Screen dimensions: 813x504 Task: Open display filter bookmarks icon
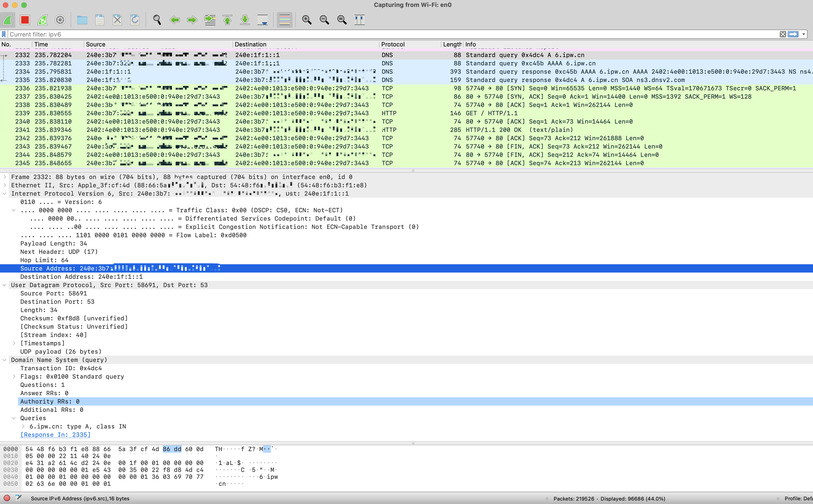tap(4, 34)
